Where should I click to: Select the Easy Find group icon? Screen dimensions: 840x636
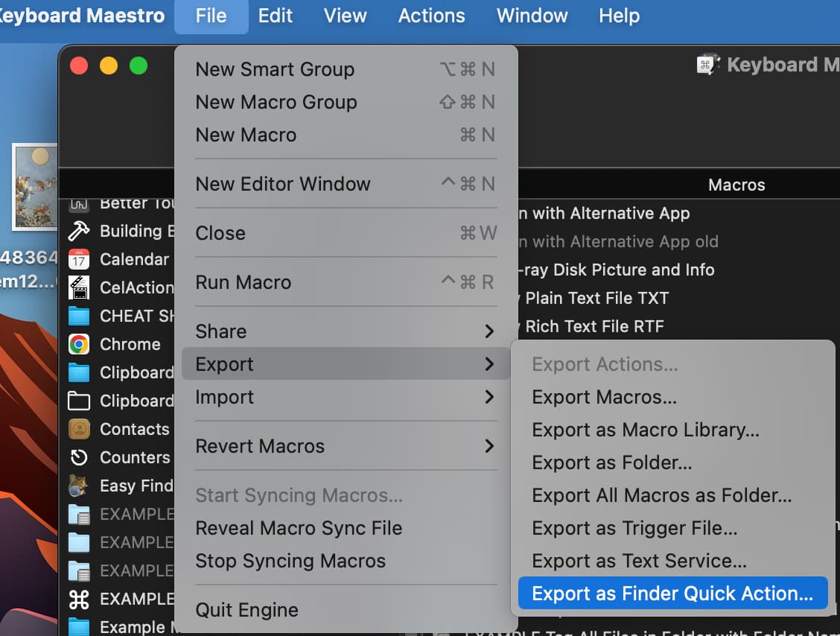pyautogui.click(x=79, y=486)
